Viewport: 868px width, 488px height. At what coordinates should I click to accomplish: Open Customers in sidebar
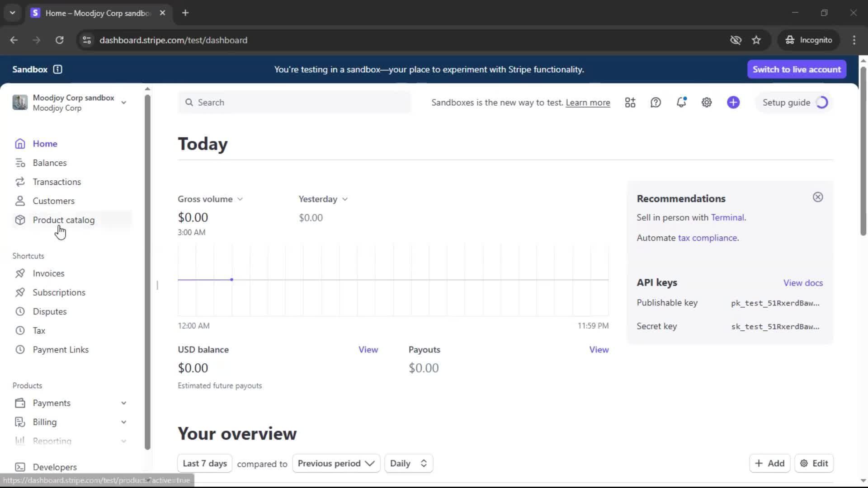pyautogui.click(x=53, y=201)
